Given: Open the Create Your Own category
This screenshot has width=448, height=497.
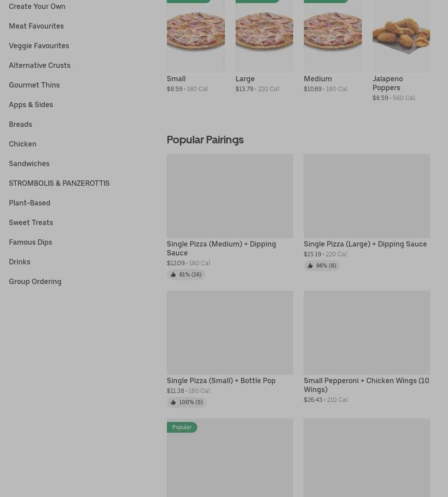Looking at the screenshot, I should 37,6.
